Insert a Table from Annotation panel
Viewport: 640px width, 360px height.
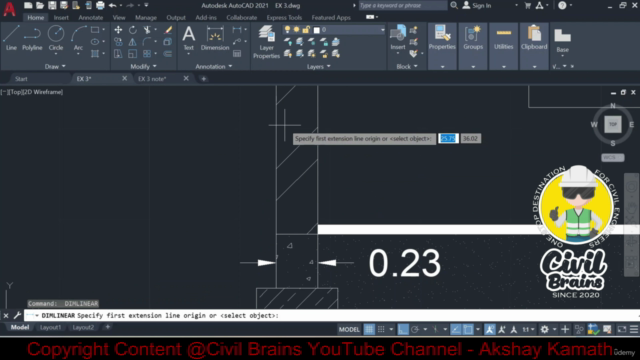click(x=237, y=53)
